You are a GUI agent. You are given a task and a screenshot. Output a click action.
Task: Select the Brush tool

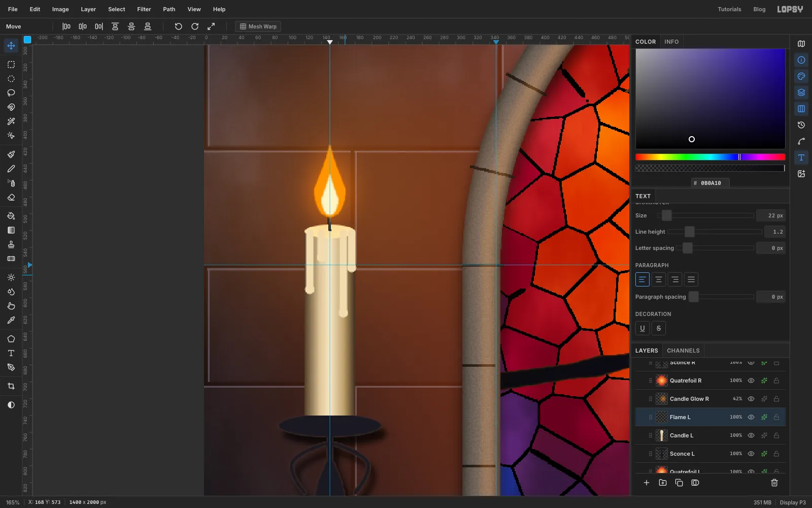(x=11, y=154)
